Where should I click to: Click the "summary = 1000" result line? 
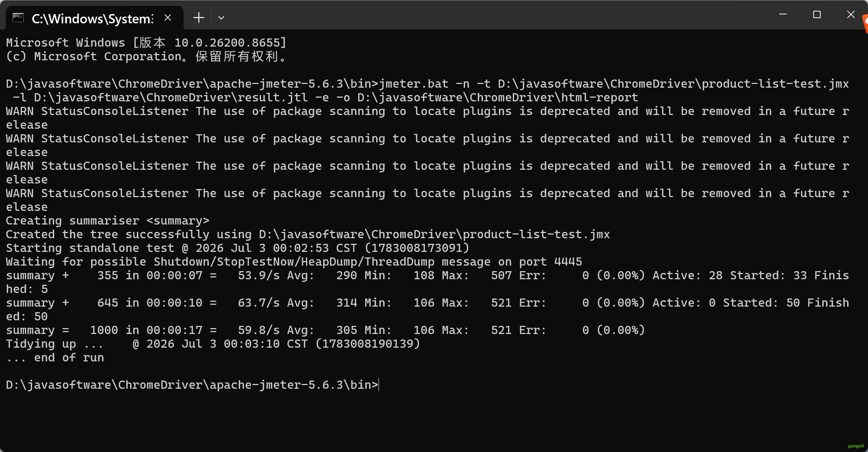tap(326, 330)
